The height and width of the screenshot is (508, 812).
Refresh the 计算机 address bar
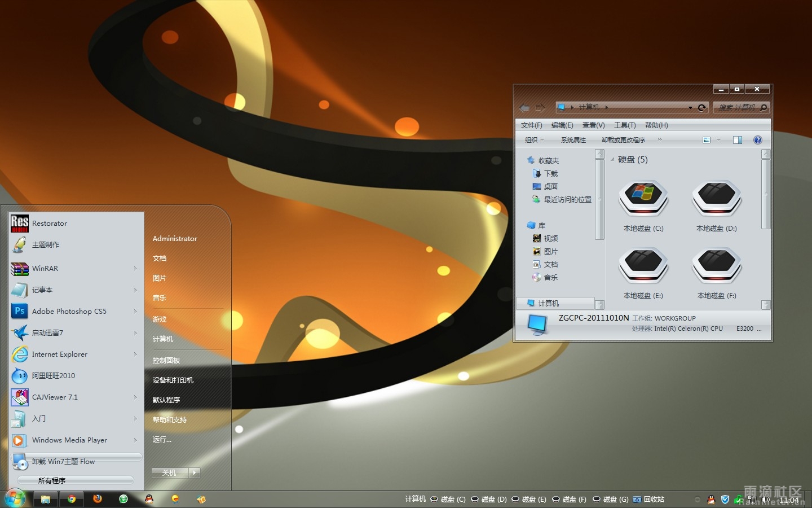click(702, 107)
